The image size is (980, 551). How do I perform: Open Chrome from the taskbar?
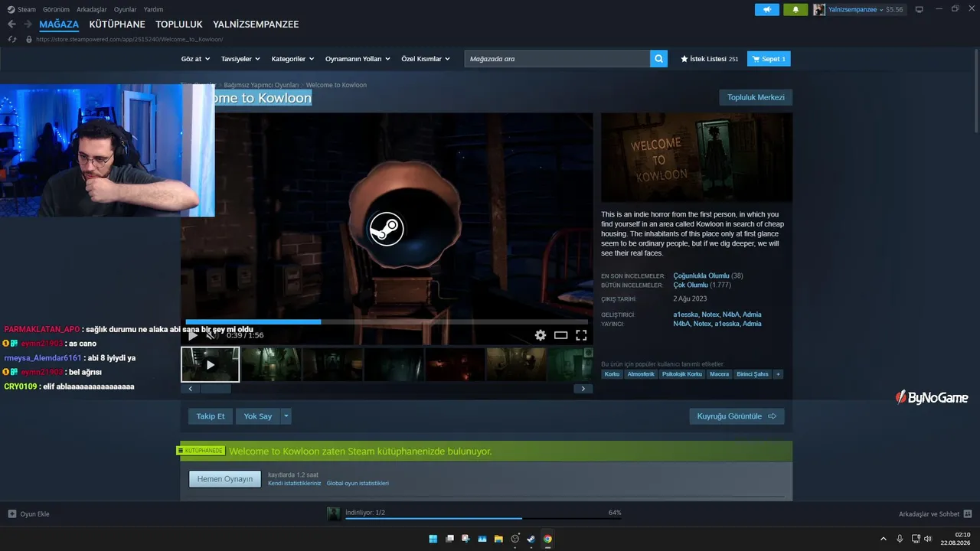point(547,539)
